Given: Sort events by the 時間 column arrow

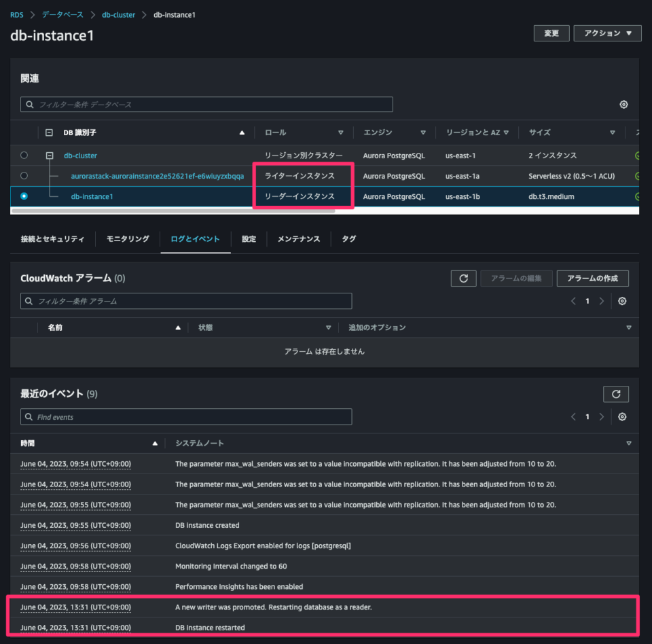Looking at the screenshot, I should click(155, 442).
